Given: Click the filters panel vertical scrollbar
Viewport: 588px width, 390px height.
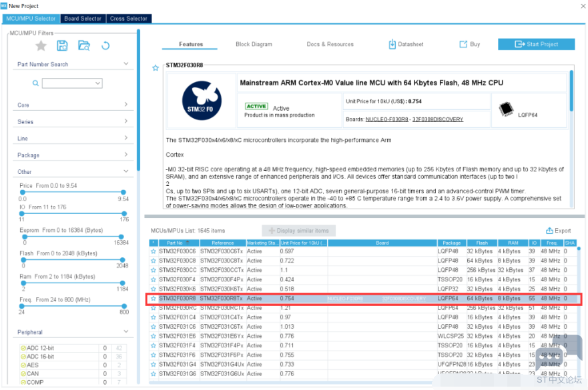Looking at the screenshot, I should point(138,101).
